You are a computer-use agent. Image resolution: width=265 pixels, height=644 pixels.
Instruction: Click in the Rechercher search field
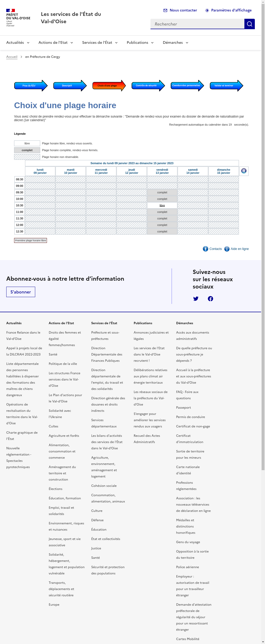tap(197, 24)
